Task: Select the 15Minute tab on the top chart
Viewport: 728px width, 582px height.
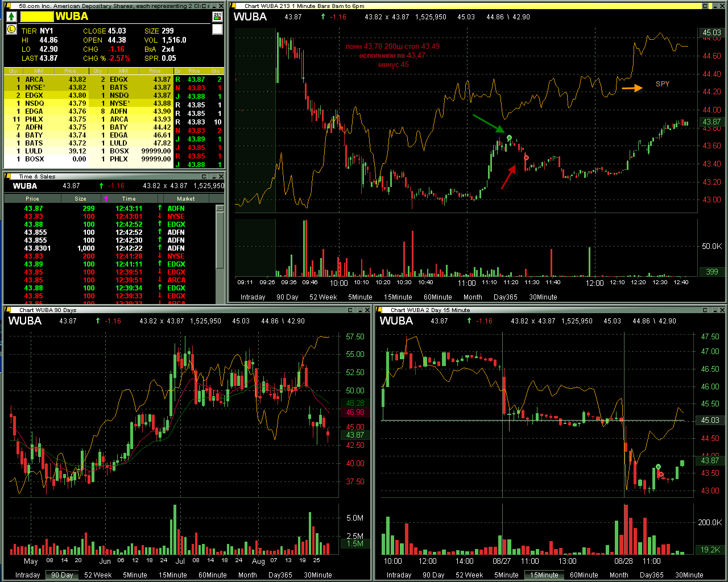Action: tap(398, 297)
